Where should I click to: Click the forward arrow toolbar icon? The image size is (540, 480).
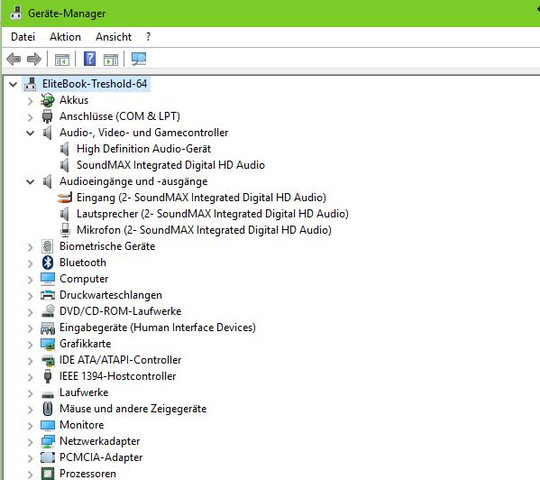pyautogui.click(x=34, y=59)
